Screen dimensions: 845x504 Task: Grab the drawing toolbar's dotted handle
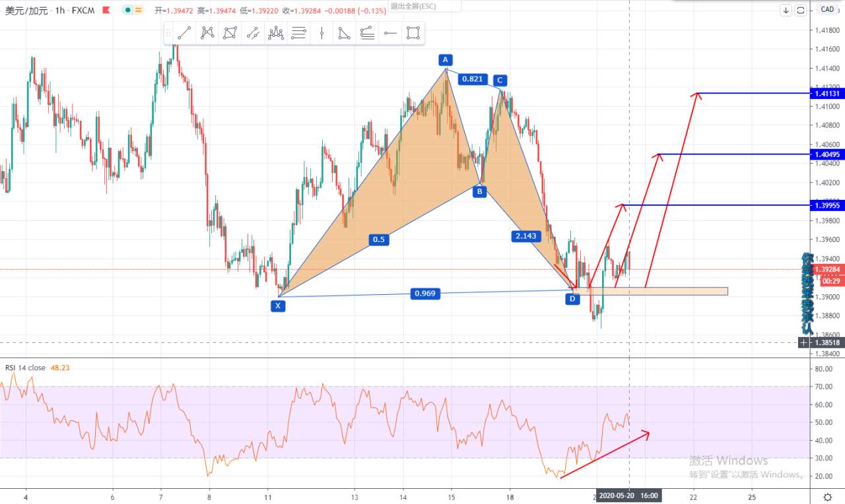click(x=169, y=33)
